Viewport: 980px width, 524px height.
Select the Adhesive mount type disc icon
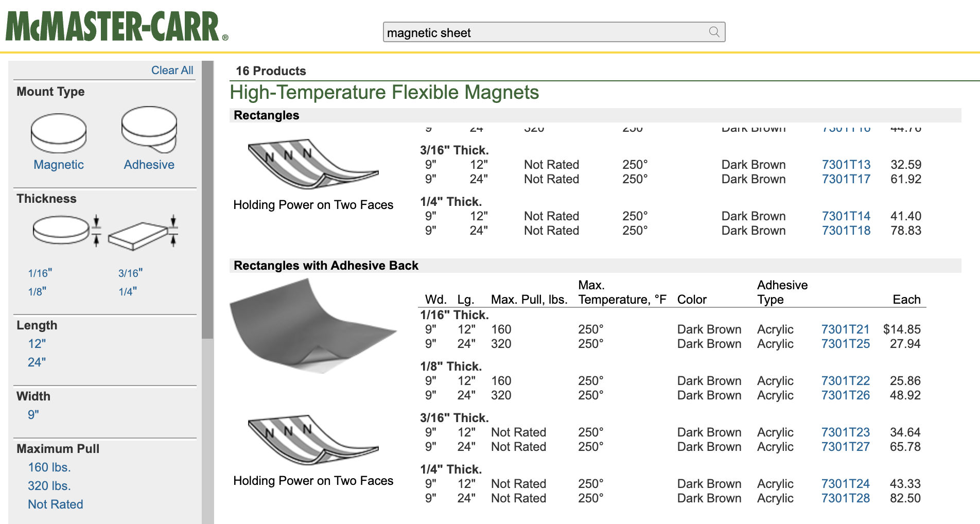click(149, 130)
